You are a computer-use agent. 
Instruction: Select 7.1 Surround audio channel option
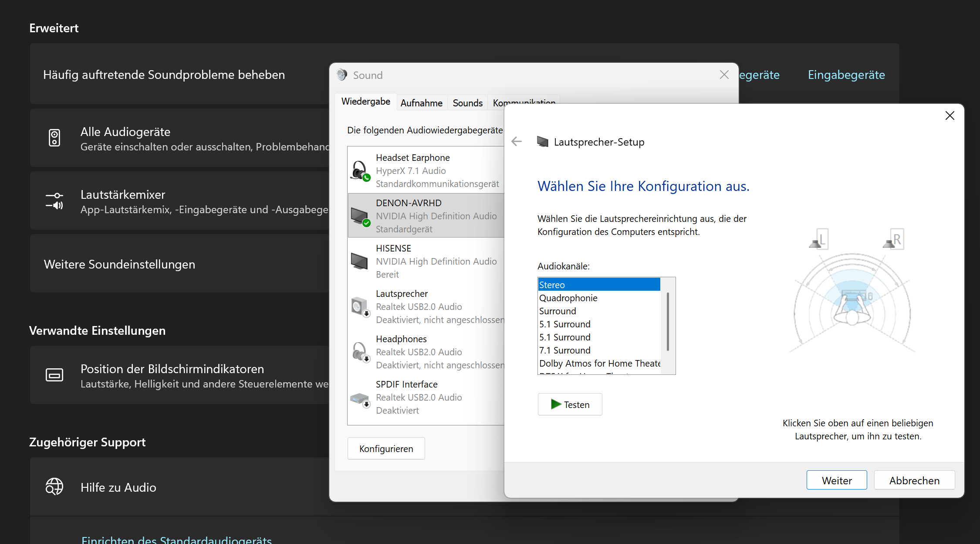[565, 350]
